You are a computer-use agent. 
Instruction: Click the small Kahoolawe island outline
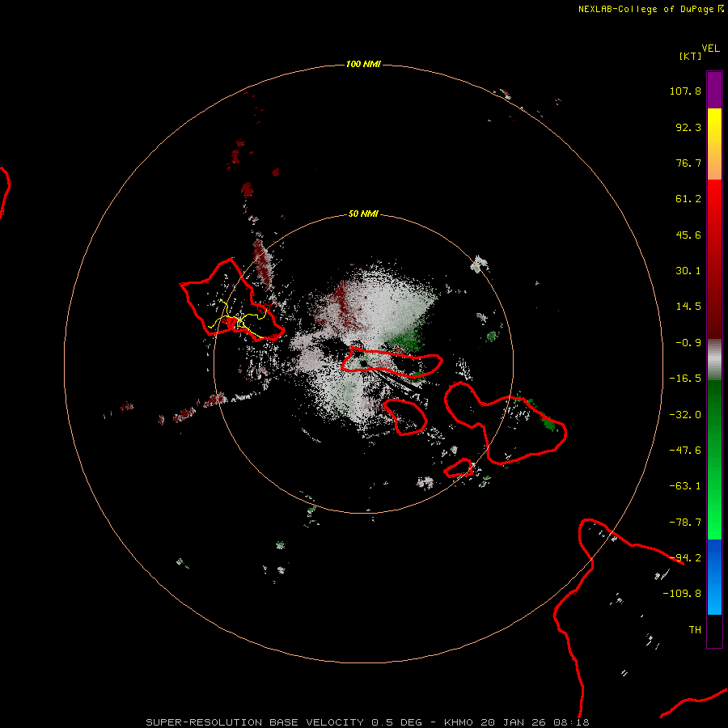459,468
